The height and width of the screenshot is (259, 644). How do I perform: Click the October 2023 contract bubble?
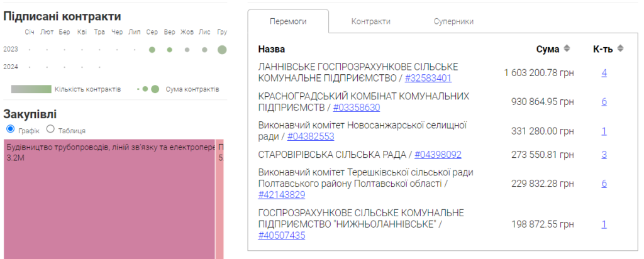click(x=187, y=50)
